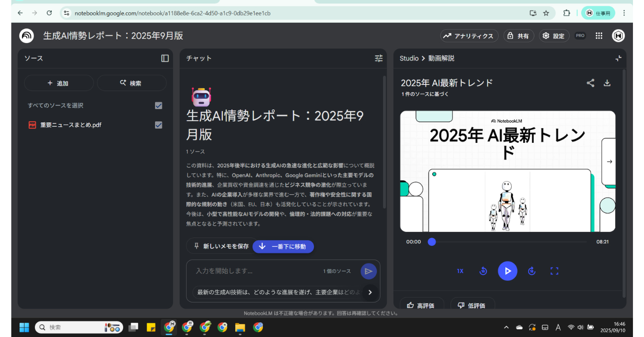Viewport: 644px width, 337px height.
Task: Open アナリティクス for this notebook
Action: pos(469,36)
